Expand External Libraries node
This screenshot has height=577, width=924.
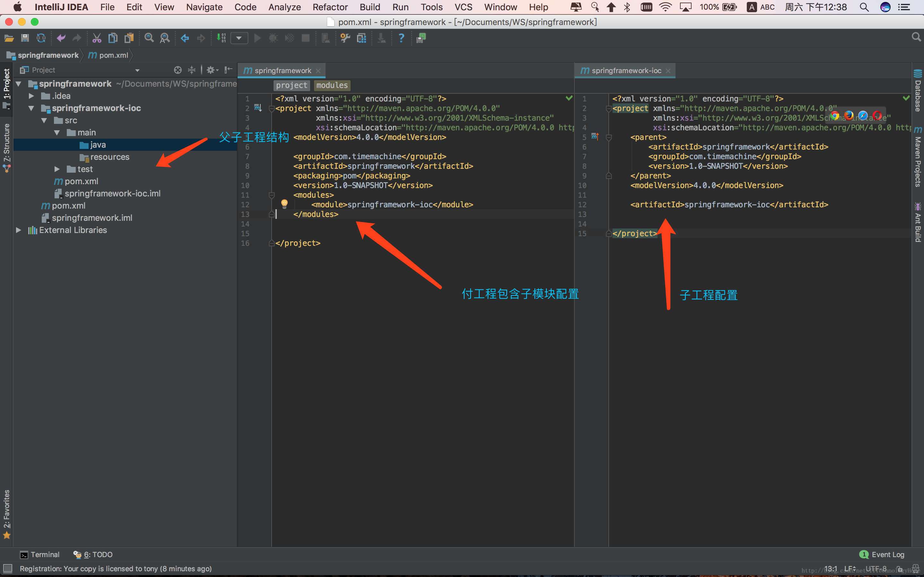(18, 230)
